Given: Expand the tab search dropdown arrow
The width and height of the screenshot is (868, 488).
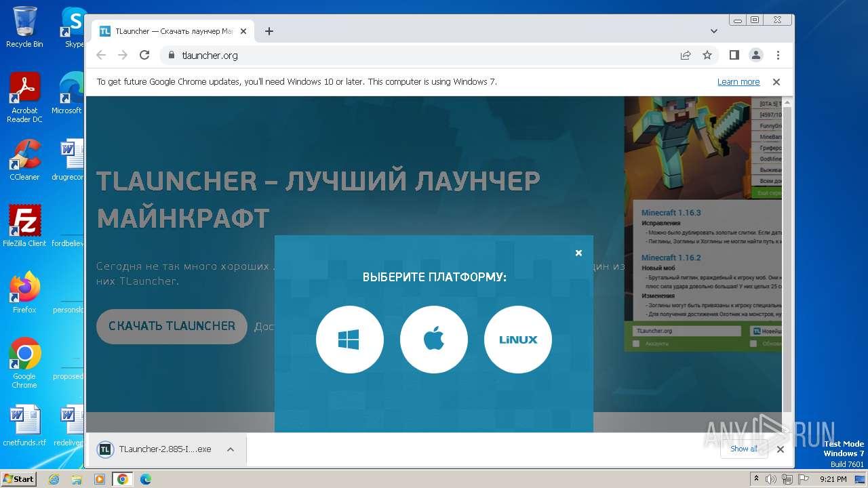Looking at the screenshot, I should [x=714, y=31].
